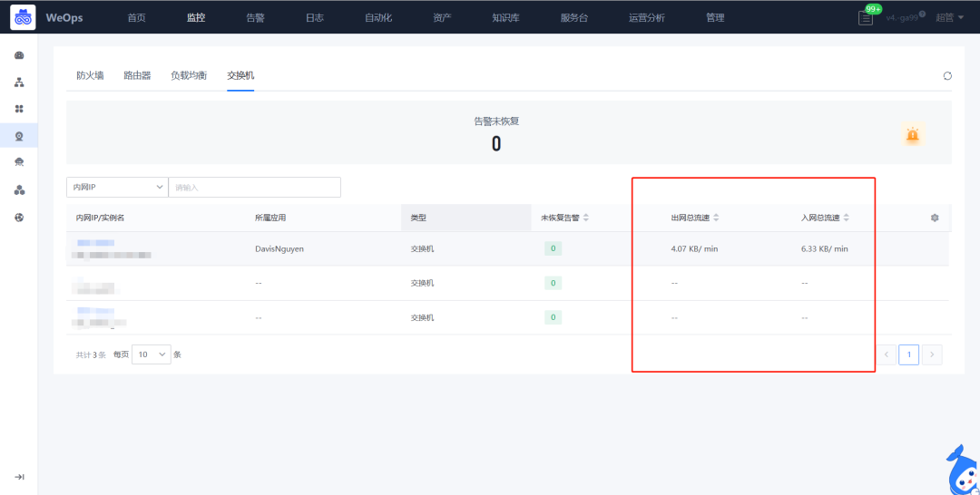
Task: Open the 监控 top menu
Action: coord(196,18)
